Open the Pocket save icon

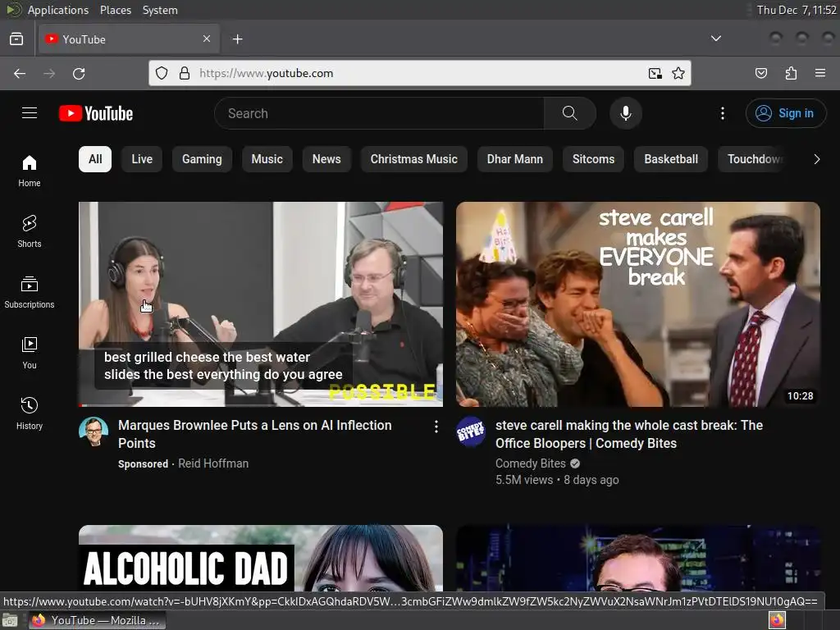tap(761, 73)
